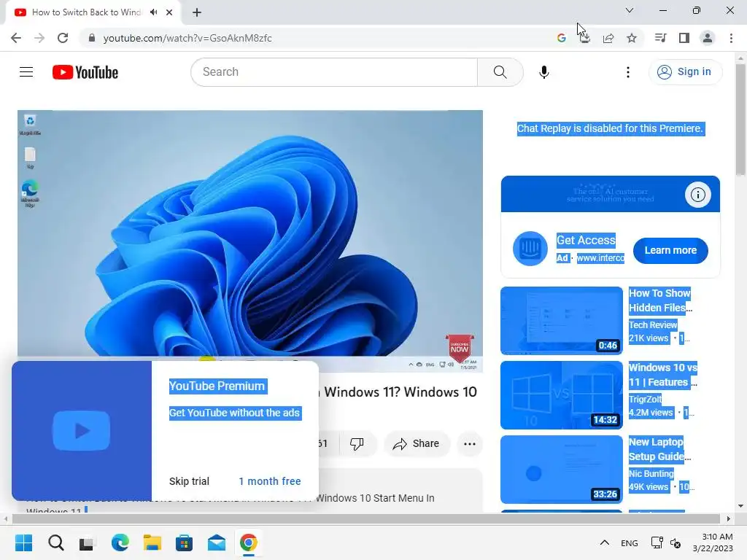Viewport: 747px width, 560px height.
Task: Close the How to Switch Back tab
Action: pos(169,12)
